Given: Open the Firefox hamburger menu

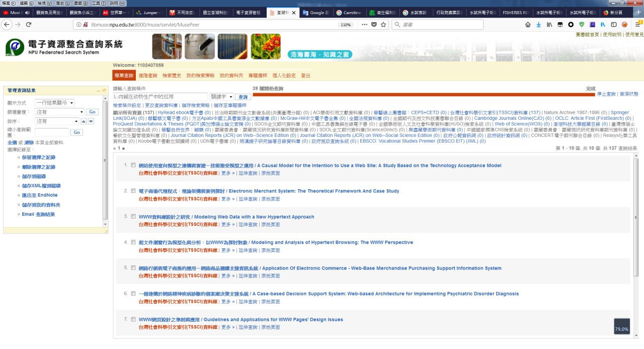Looking at the screenshot, I should coord(637,24).
